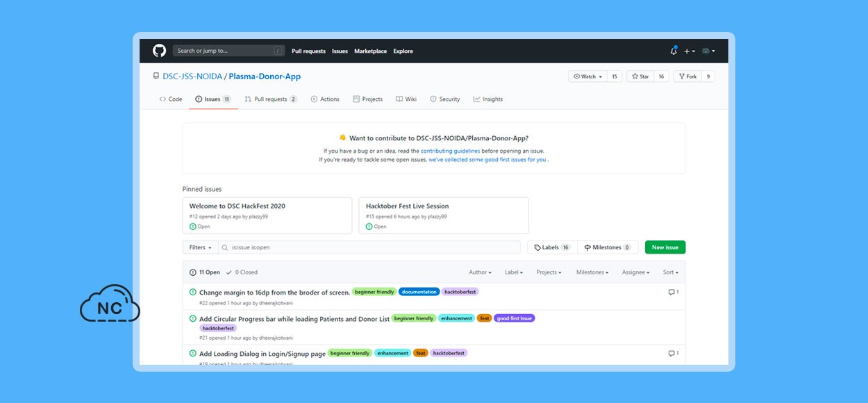Open comments icon for Loading Dialog issue
This screenshot has height=403, width=868.
tap(673, 354)
